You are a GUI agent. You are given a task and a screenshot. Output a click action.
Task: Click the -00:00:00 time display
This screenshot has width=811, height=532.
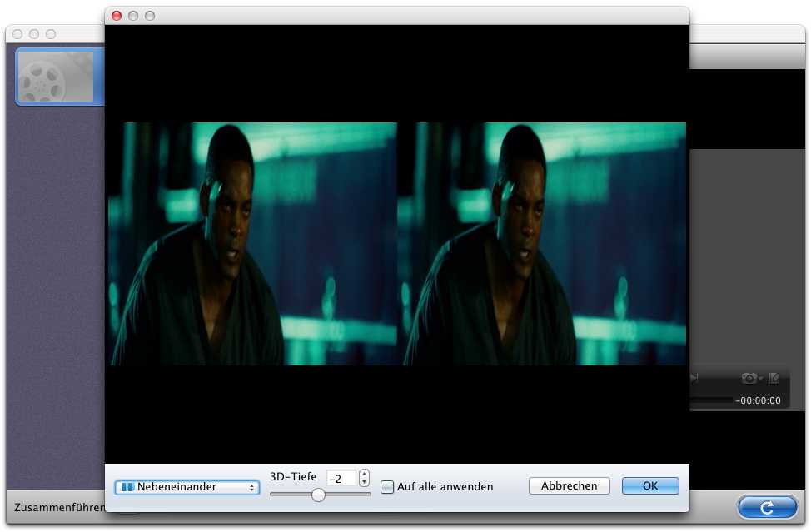pyautogui.click(x=759, y=400)
